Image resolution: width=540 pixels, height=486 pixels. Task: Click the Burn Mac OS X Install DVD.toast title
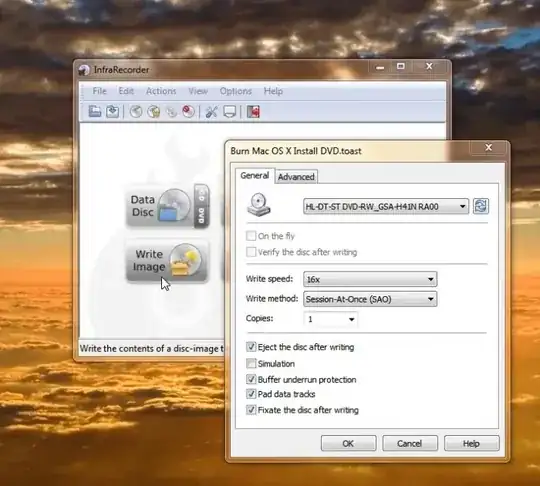pos(296,151)
